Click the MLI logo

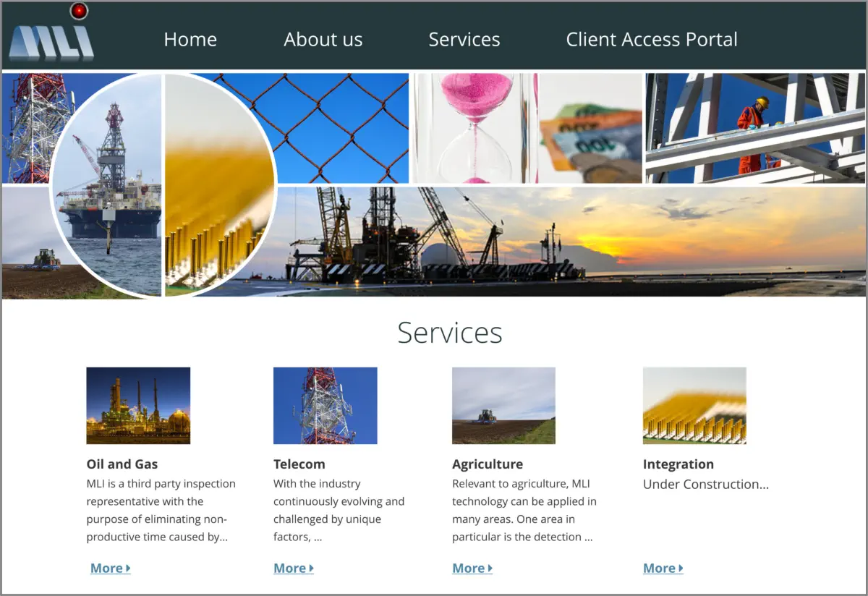coord(51,43)
